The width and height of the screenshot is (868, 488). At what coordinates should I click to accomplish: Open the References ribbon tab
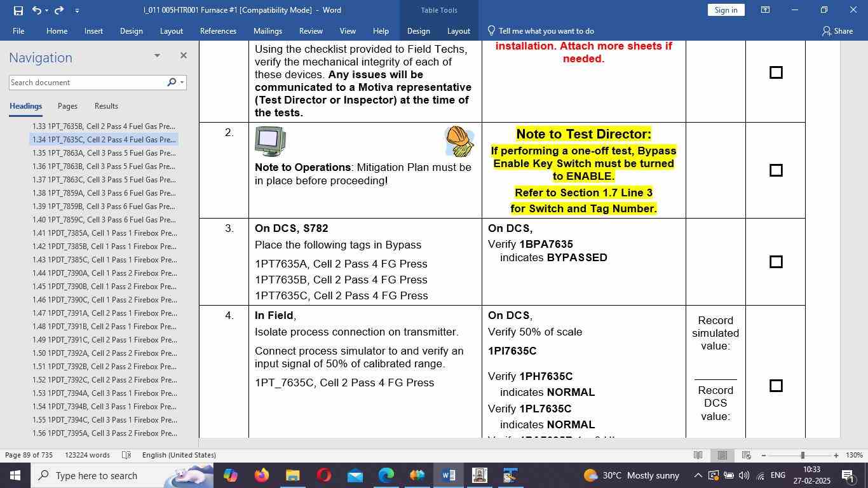click(x=218, y=30)
